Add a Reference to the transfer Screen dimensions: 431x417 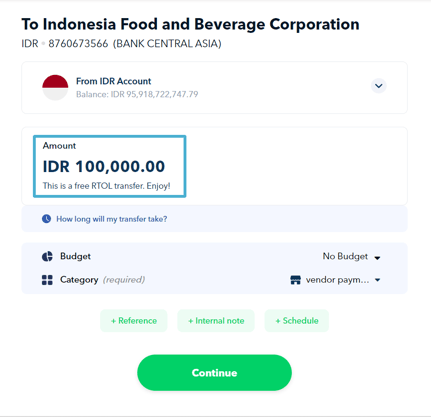pos(134,321)
